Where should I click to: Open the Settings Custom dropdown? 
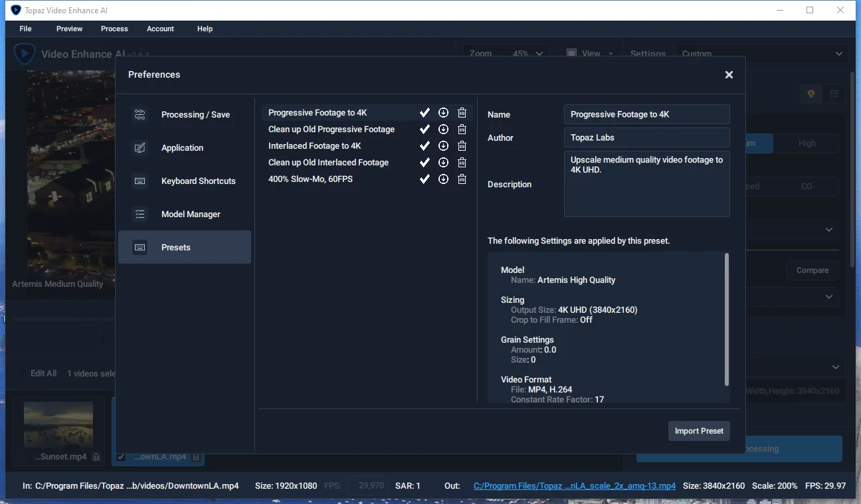pos(762,54)
